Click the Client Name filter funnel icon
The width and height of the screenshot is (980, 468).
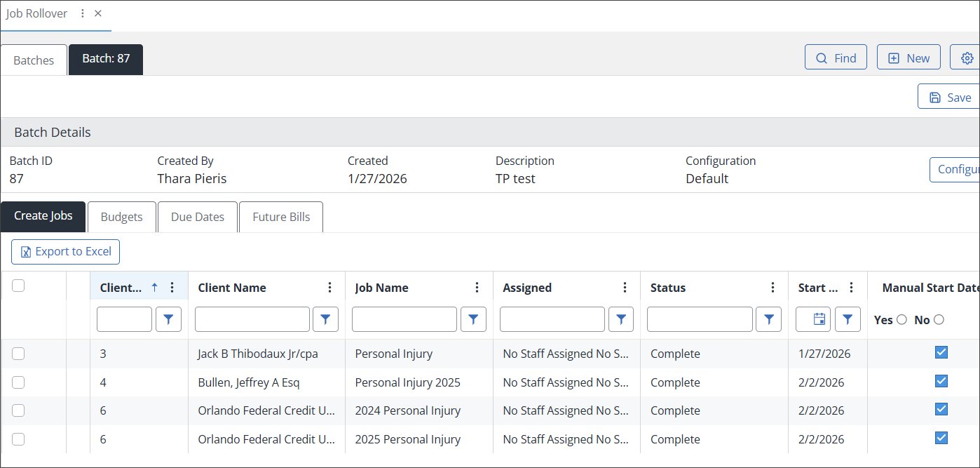(x=325, y=319)
